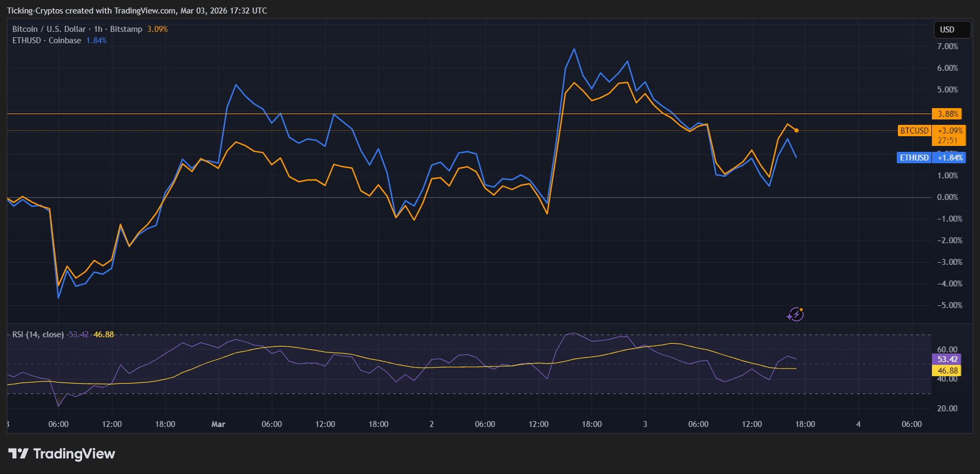
Task: Click the 60.00 level on RSI scale
Action: [947, 349]
